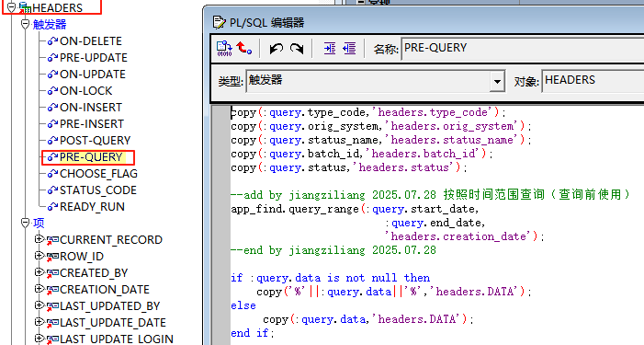Viewport: 644px width, 345px height.
Task: Click the 'end by jiangziliang' comment line
Action: [333, 250]
